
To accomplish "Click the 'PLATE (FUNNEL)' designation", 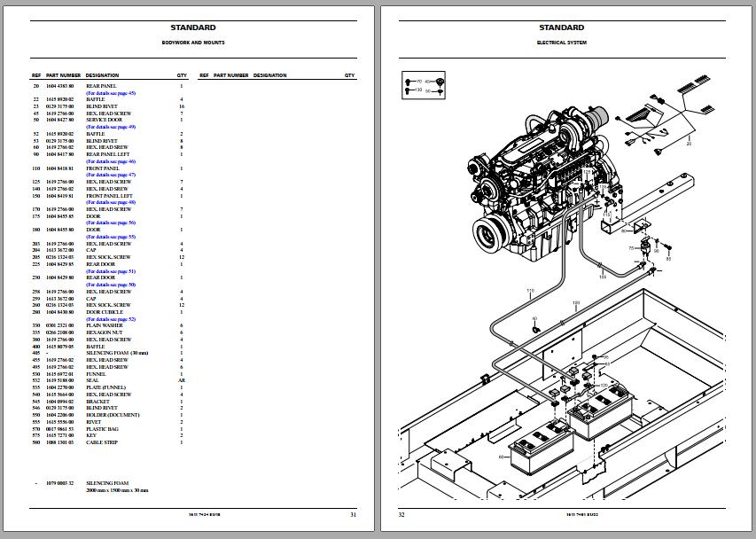I will click(x=106, y=387).
